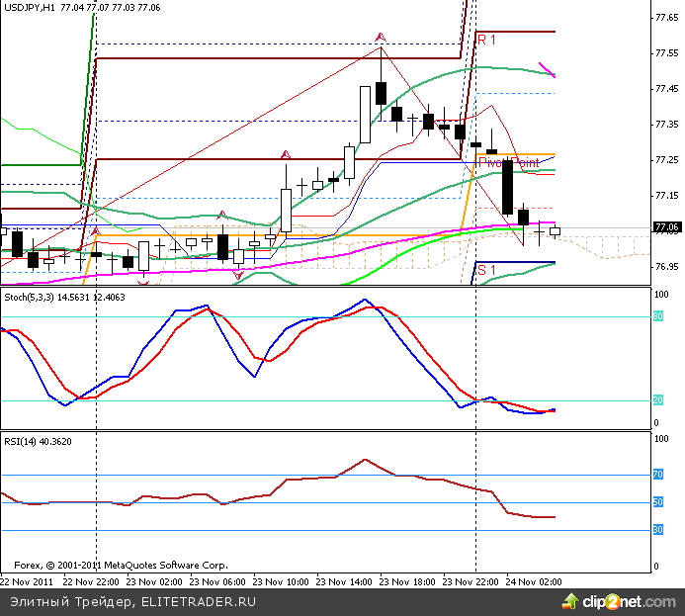The height and width of the screenshot is (616, 685).
Task: Click the 24 Nov 02:00 time axis label
Action: 534,582
